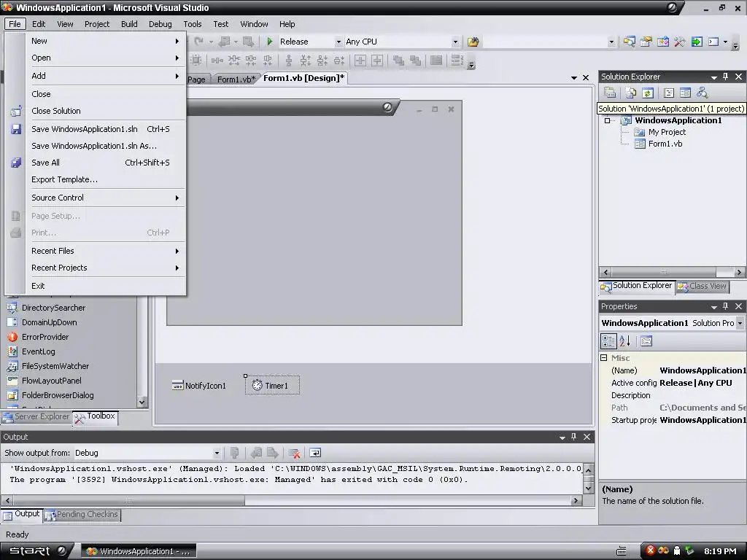Image resolution: width=747 pixels, height=560 pixels.
Task: Clear all output with the Clear All icon
Action: 294,453
